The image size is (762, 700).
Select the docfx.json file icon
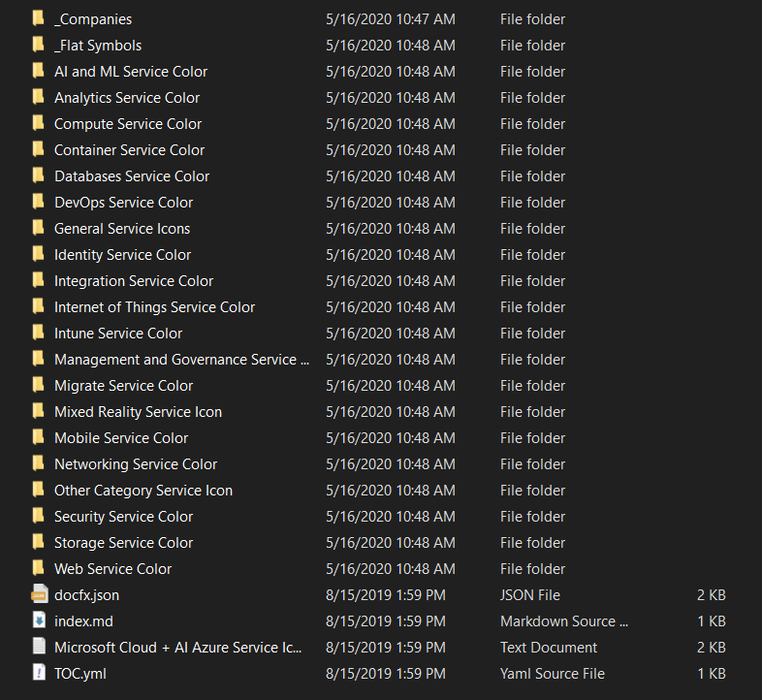tap(39, 594)
